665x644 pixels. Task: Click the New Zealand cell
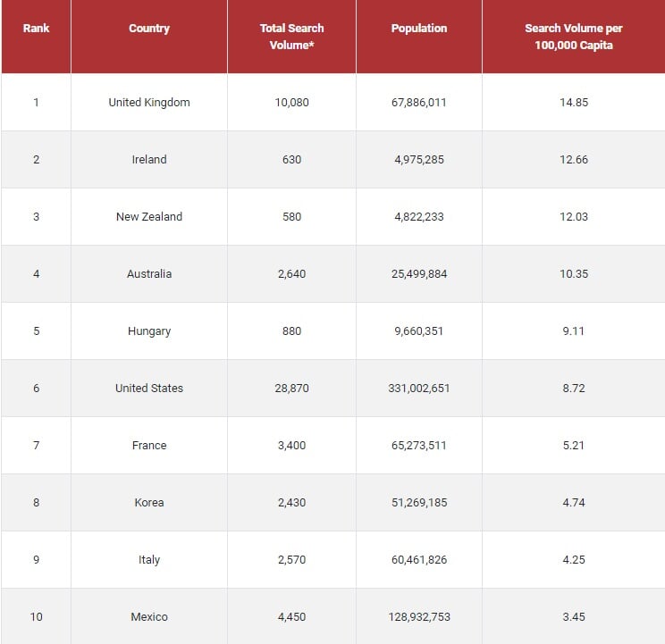149,216
